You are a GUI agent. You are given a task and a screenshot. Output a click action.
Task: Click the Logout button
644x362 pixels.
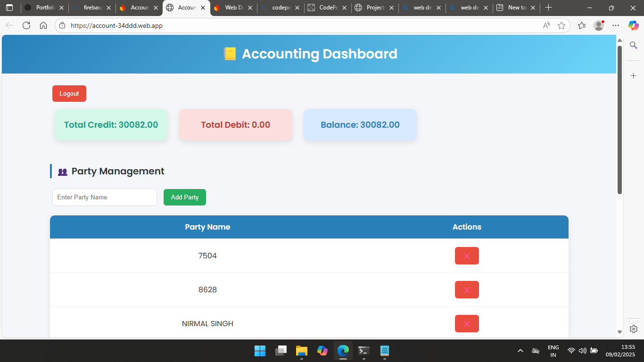[x=69, y=93]
